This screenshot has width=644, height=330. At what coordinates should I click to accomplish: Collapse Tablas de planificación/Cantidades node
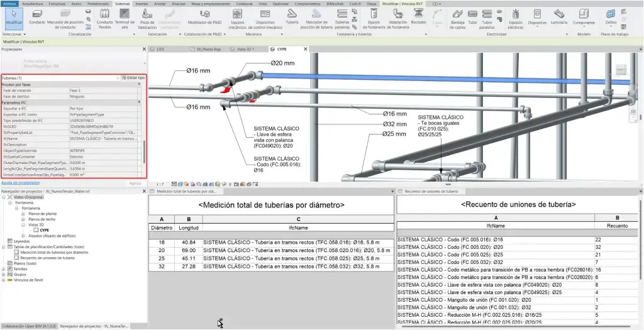[x=4, y=247]
